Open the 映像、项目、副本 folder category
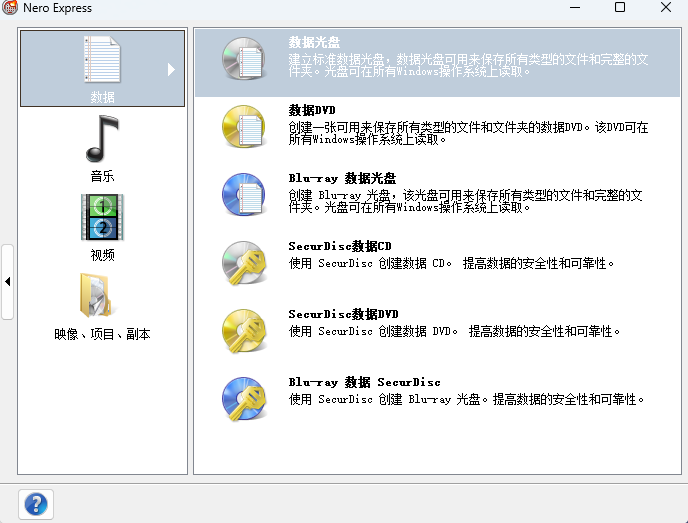 pos(102,296)
